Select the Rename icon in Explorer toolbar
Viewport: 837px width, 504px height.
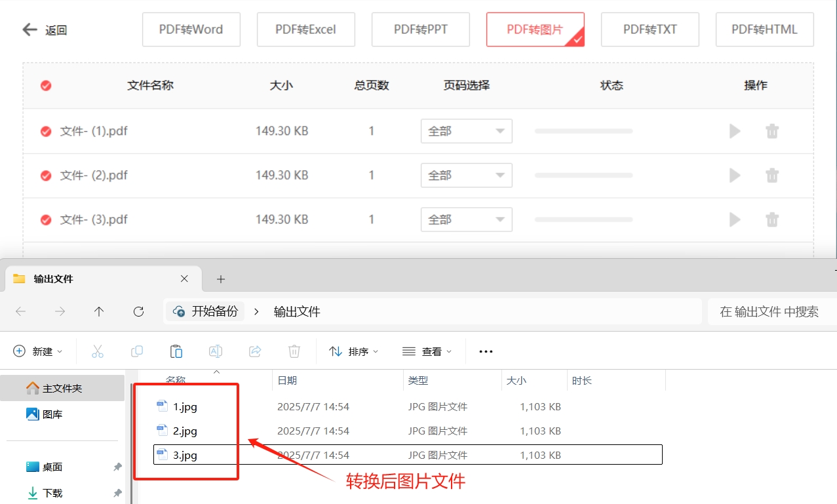click(215, 351)
